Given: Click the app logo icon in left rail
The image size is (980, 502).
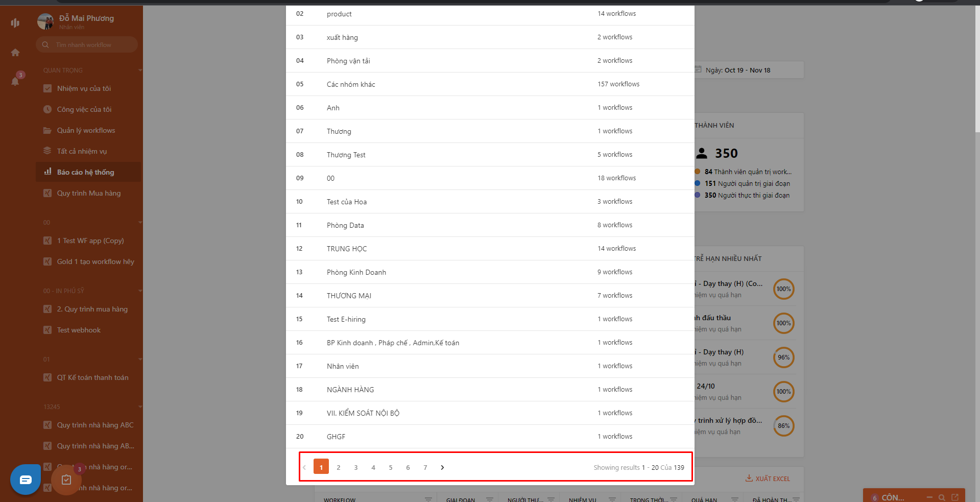Looking at the screenshot, I should click(15, 22).
